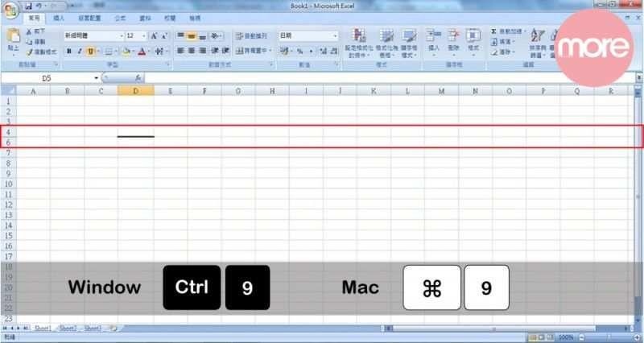Click the zoom slider minus button
Image resolution: width=644 pixels, height=343 pixels.
[581, 337]
